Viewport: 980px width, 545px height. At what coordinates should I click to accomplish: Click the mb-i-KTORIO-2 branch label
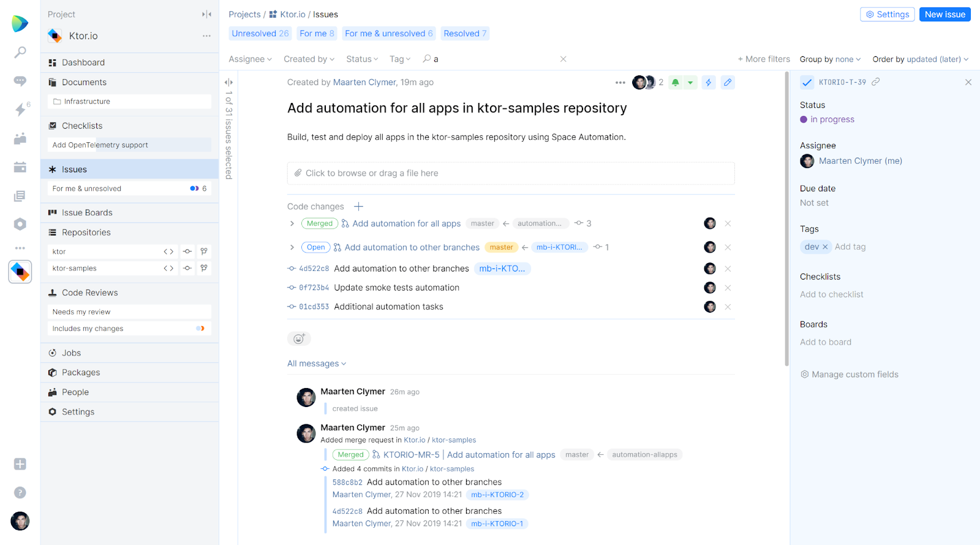[x=497, y=495]
